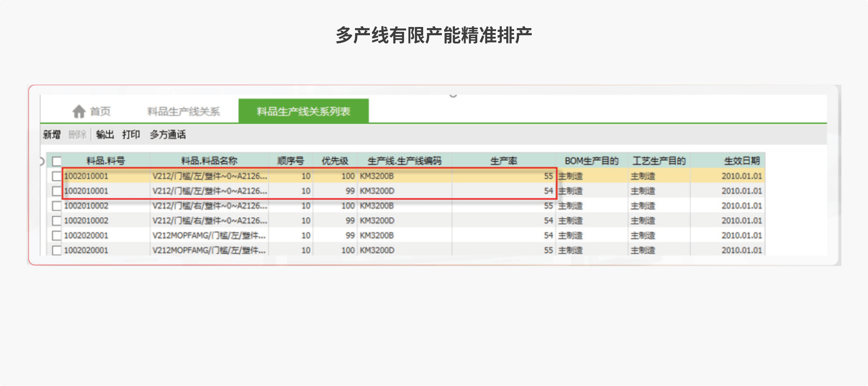Click the 工艺生产目的 column header

pyautogui.click(x=659, y=161)
